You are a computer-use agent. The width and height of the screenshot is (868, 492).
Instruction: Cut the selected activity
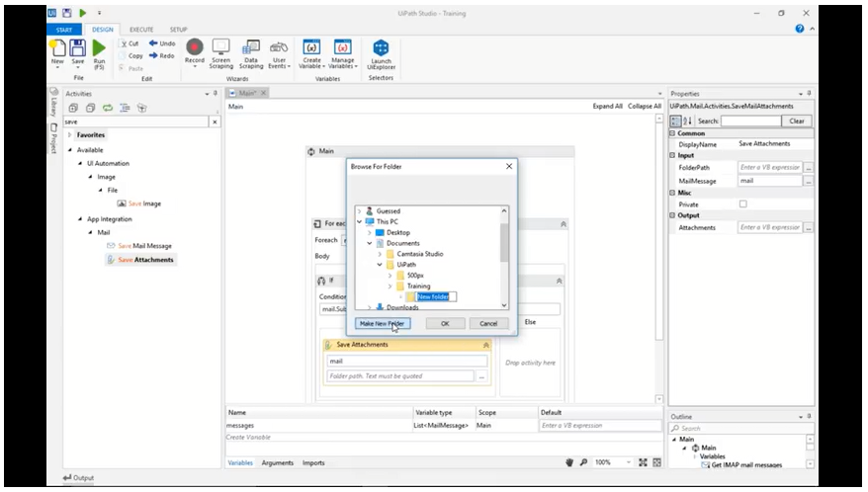click(x=130, y=43)
